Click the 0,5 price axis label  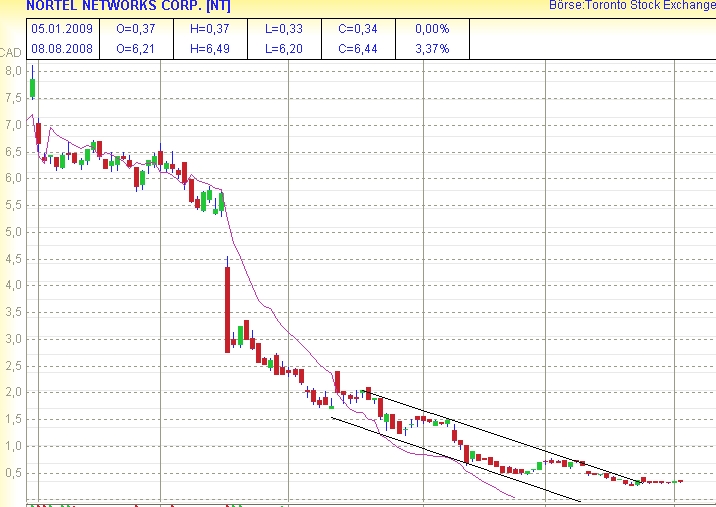(x=12, y=473)
